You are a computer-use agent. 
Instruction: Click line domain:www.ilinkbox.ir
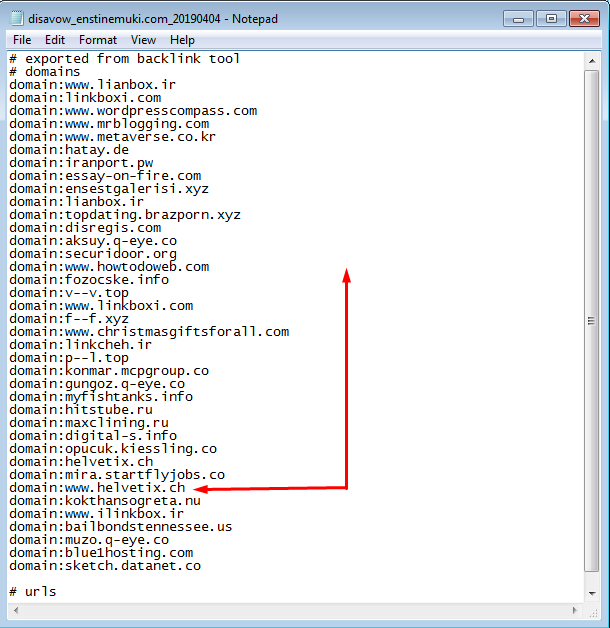pyautogui.click(x=97, y=514)
